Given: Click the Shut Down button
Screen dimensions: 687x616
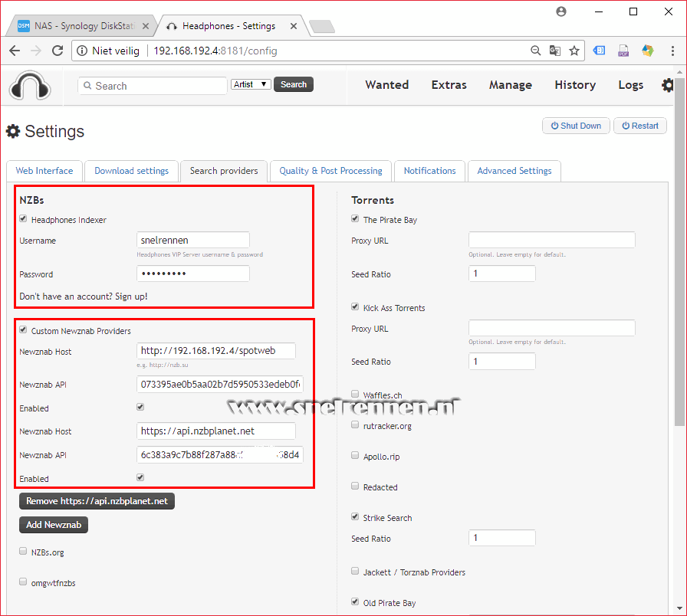Looking at the screenshot, I should point(576,126).
